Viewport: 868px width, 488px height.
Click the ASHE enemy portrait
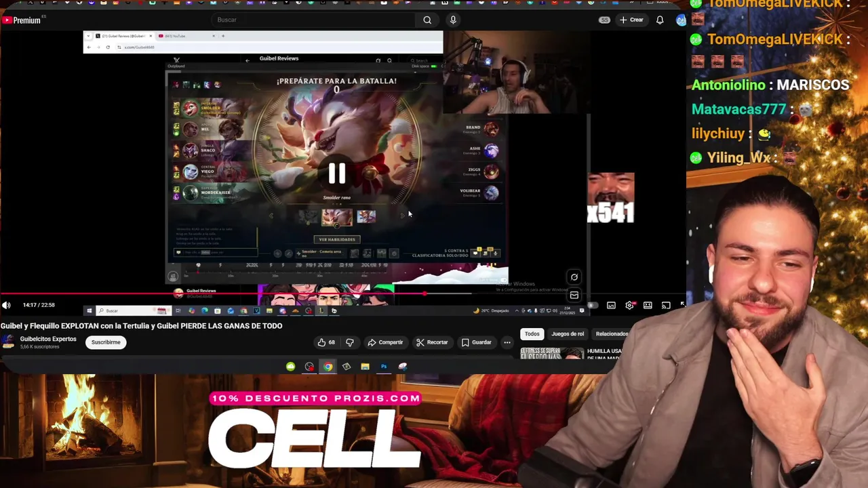point(491,150)
